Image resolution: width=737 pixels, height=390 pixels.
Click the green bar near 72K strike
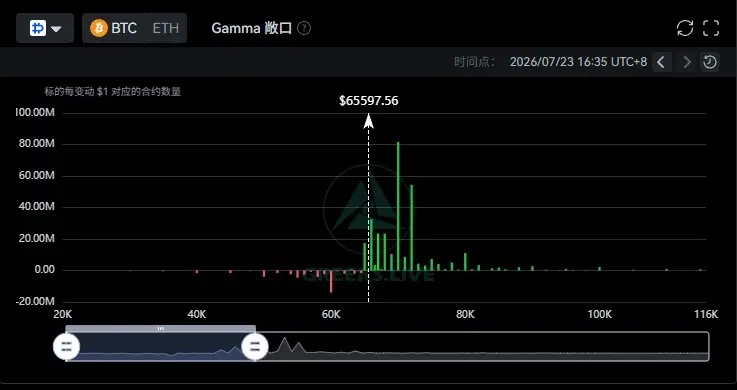click(411, 227)
